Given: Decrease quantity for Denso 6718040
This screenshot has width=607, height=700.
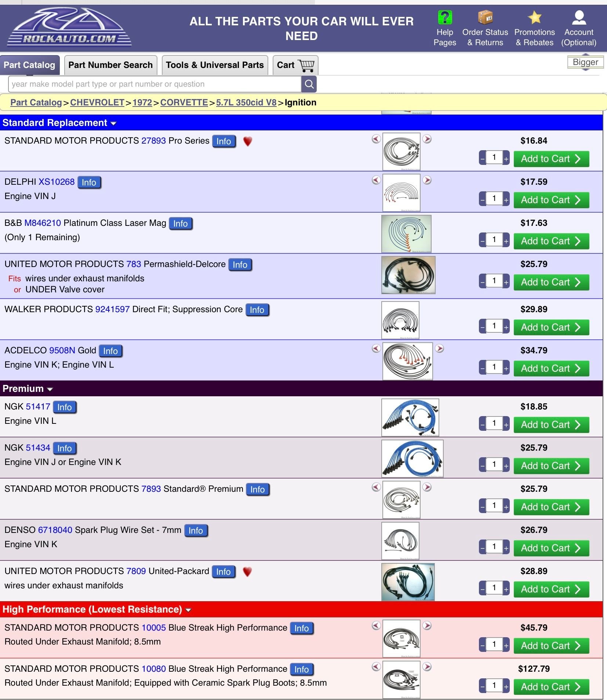Looking at the screenshot, I should [x=483, y=548].
